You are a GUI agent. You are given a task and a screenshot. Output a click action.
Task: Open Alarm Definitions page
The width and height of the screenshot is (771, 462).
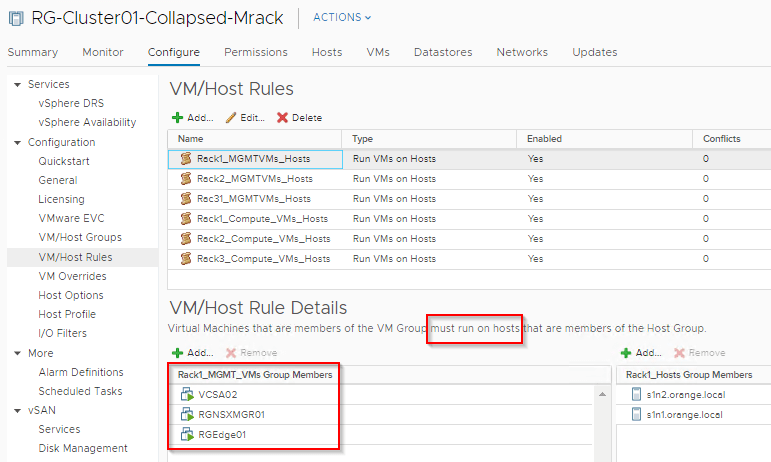(x=81, y=372)
